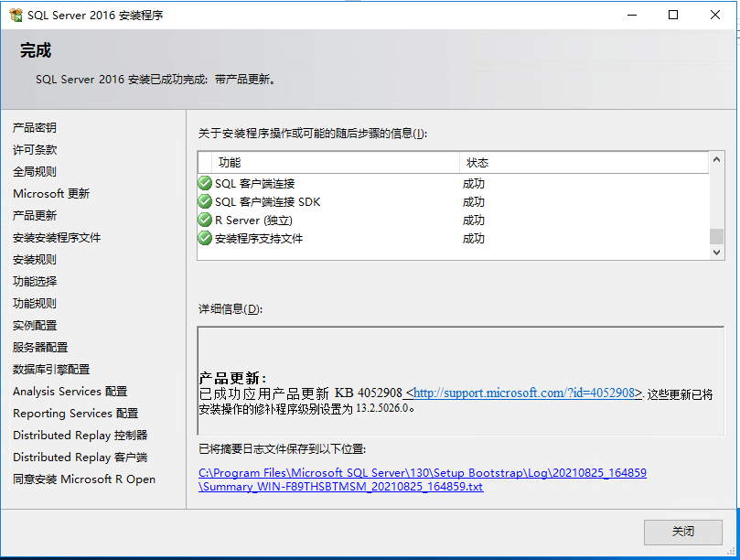Click the 关闭 button
Screen dimensions: 740x560
pos(683,533)
